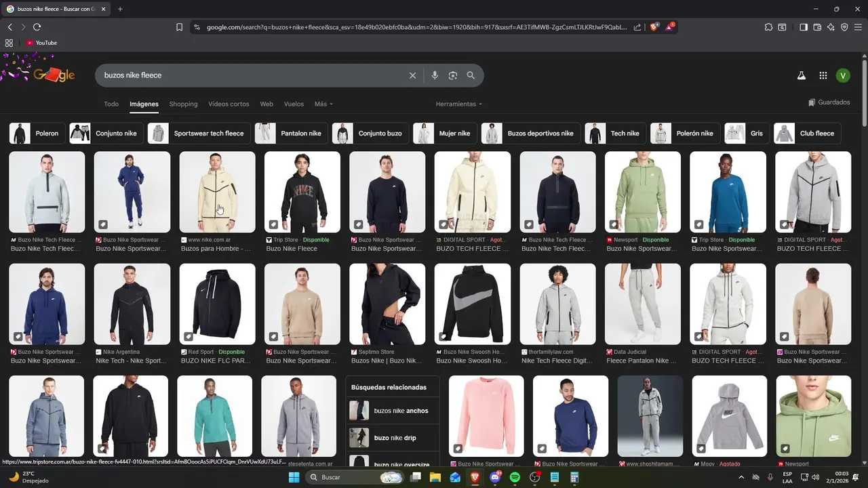Open the browser hamburger main menu
Screen dimensions: 868x488
coord(858,27)
